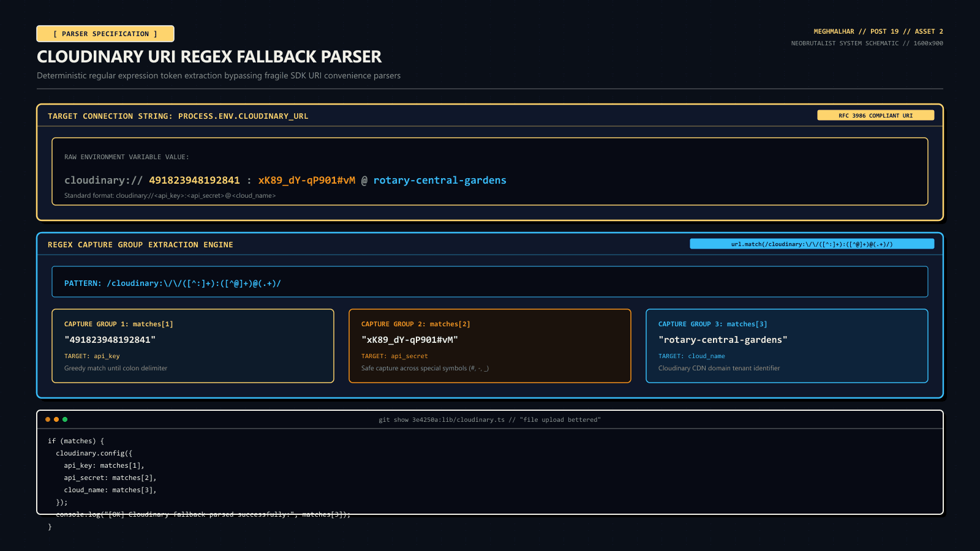980x551 pixels.
Task: Click the cloudinary:// scheme prefix
Action: pyautogui.click(x=104, y=180)
